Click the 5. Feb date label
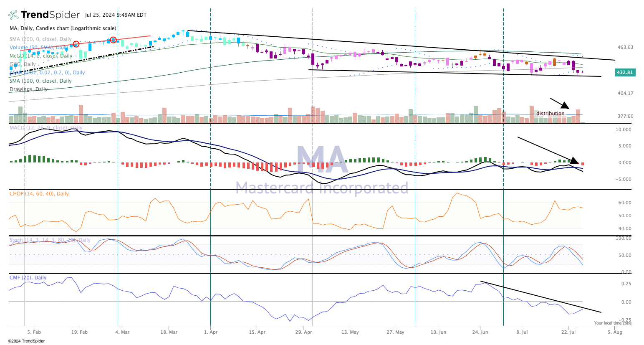Viewport: 644px width, 345px height. 34,332
